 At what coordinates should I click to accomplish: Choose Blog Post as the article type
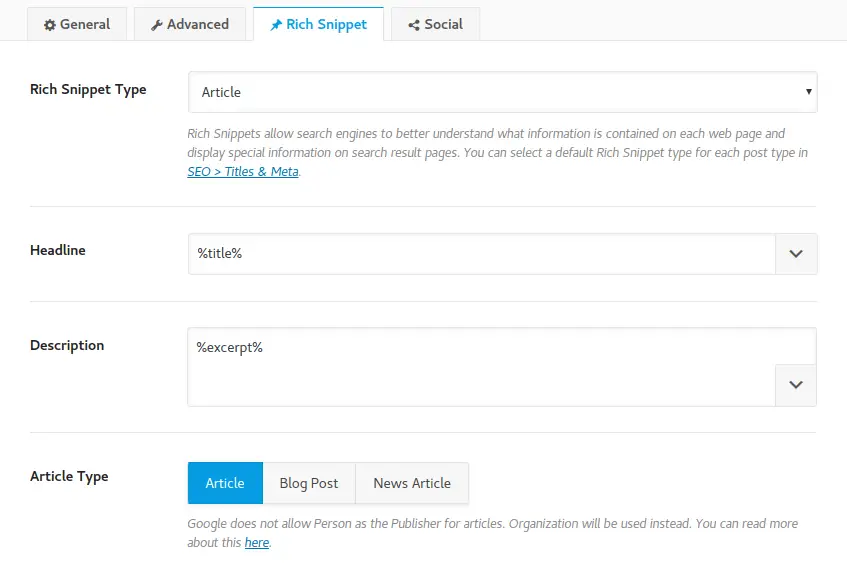click(309, 483)
